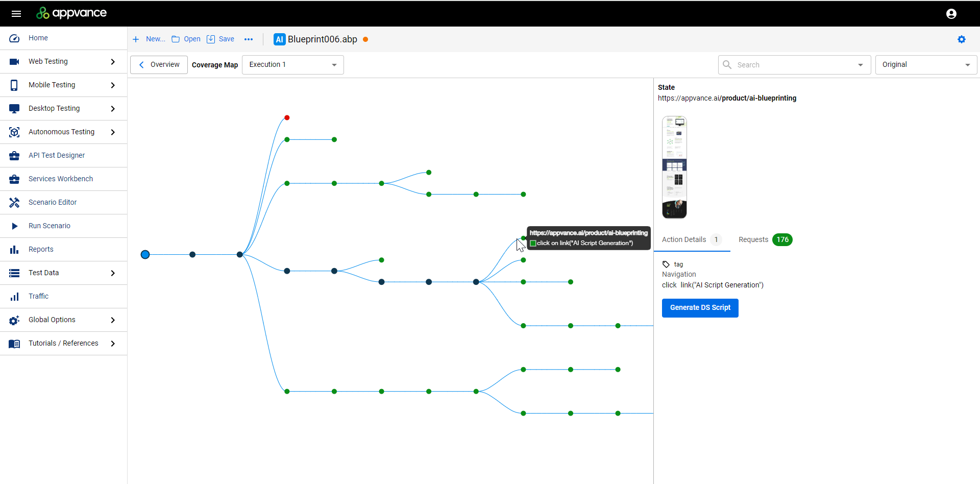Select Scenario Editor menu item
This screenshot has width=980, height=484.
64,203
